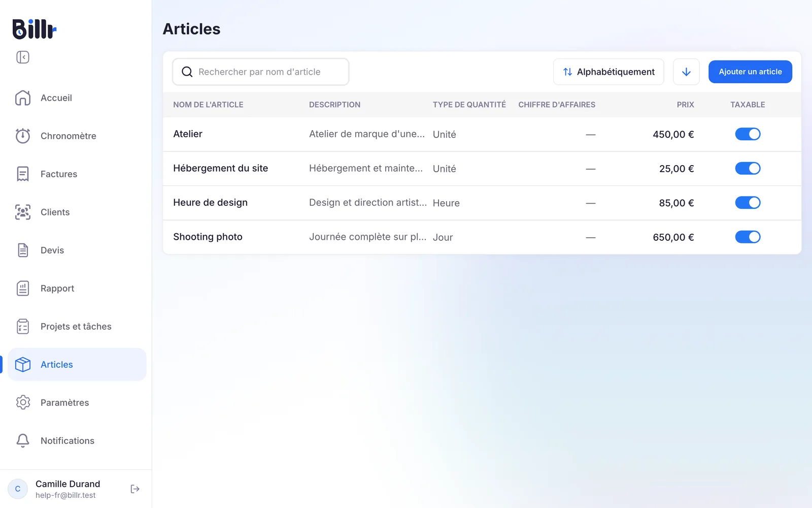
Task: Select the Shooting photo article name
Action: [208, 237]
